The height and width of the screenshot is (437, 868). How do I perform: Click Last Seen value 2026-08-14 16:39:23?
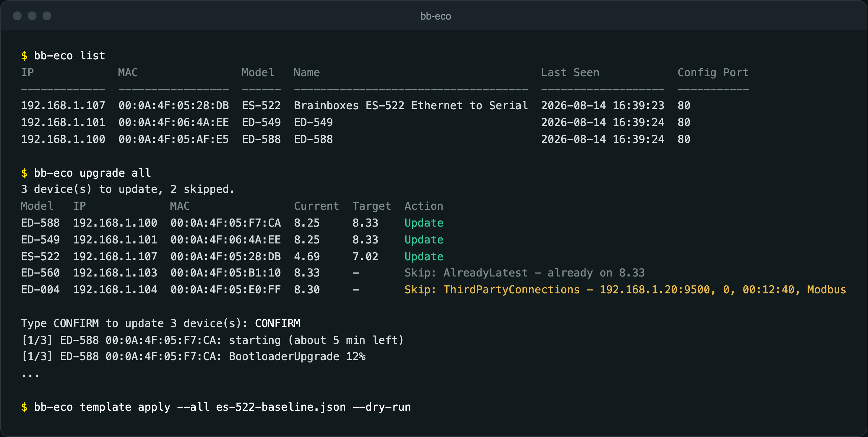pyautogui.click(x=602, y=106)
